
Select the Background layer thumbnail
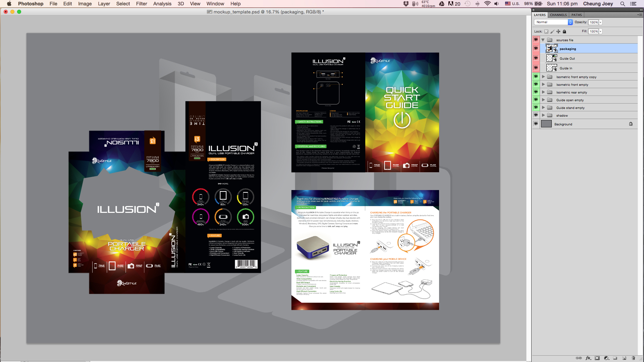tap(546, 124)
